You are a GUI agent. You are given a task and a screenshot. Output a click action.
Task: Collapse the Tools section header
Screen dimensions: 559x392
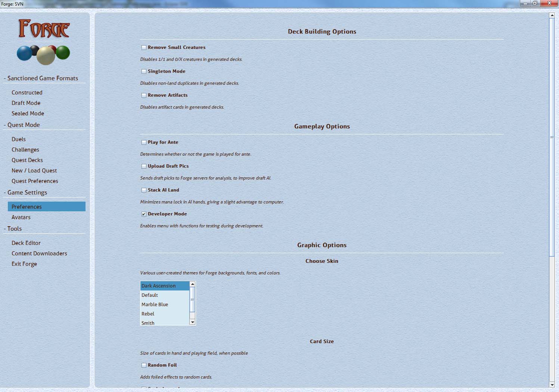15,229
